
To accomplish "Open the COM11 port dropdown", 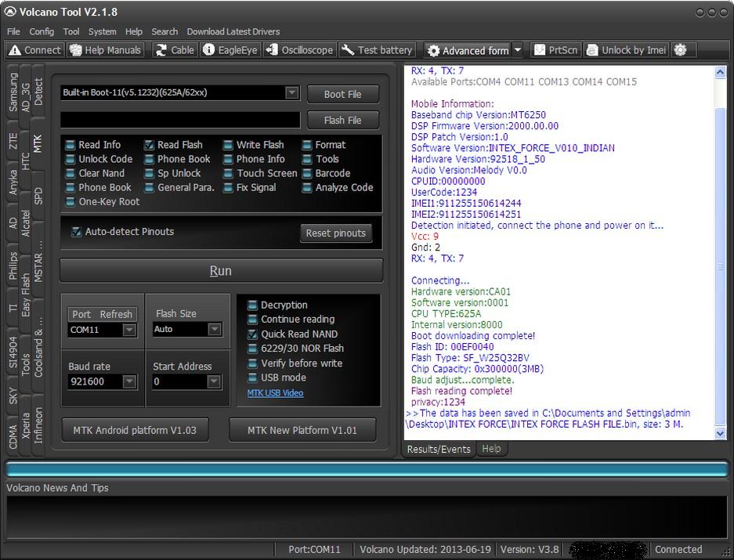I will 129,330.
